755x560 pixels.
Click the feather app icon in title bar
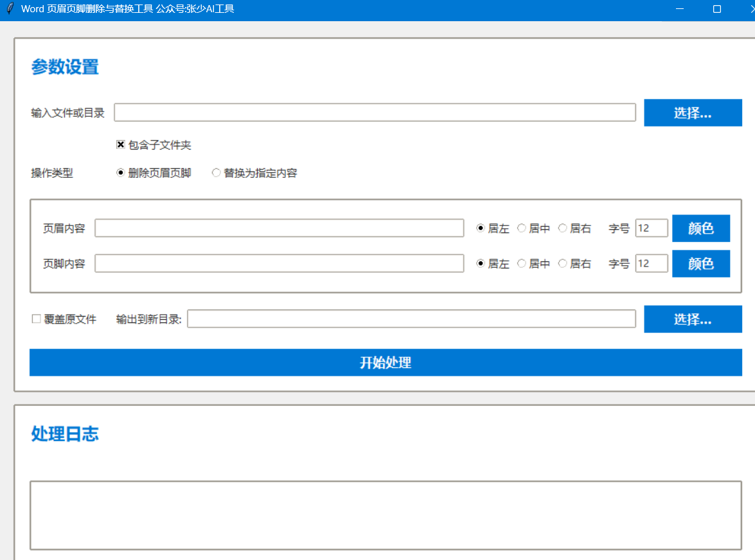point(9,9)
